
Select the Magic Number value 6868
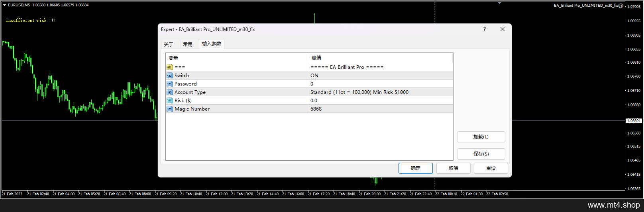(x=381, y=109)
